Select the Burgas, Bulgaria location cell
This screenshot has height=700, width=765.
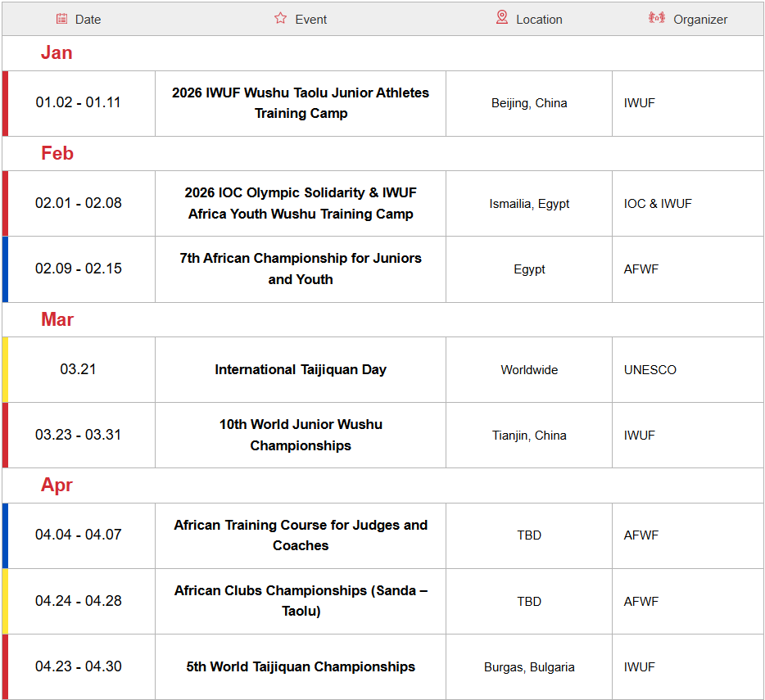click(529, 667)
